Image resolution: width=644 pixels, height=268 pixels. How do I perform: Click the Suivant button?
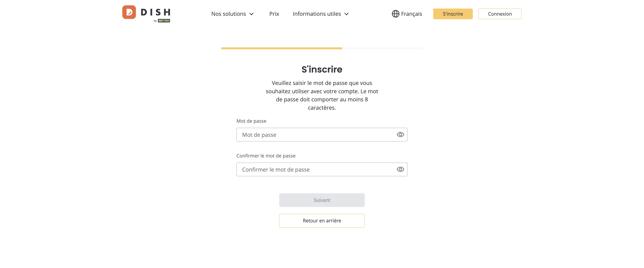click(x=322, y=200)
